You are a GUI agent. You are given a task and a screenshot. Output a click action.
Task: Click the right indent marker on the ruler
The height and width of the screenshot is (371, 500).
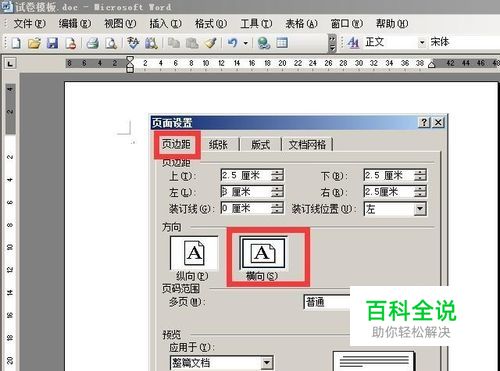(432, 64)
